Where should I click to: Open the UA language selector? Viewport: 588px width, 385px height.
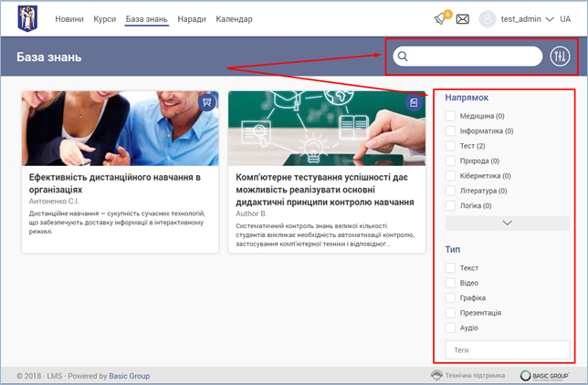click(x=566, y=19)
